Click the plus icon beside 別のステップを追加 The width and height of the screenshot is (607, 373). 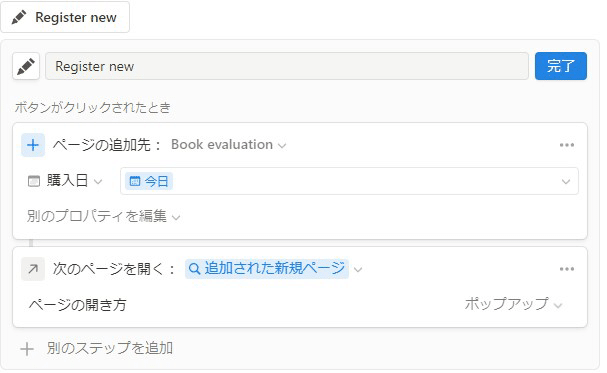27,349
